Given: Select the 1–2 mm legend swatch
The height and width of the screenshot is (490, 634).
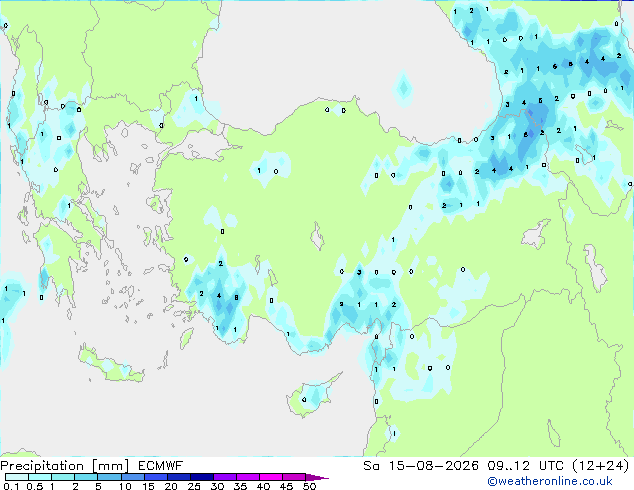Looking at the screenshot, I should pos(63,477).
